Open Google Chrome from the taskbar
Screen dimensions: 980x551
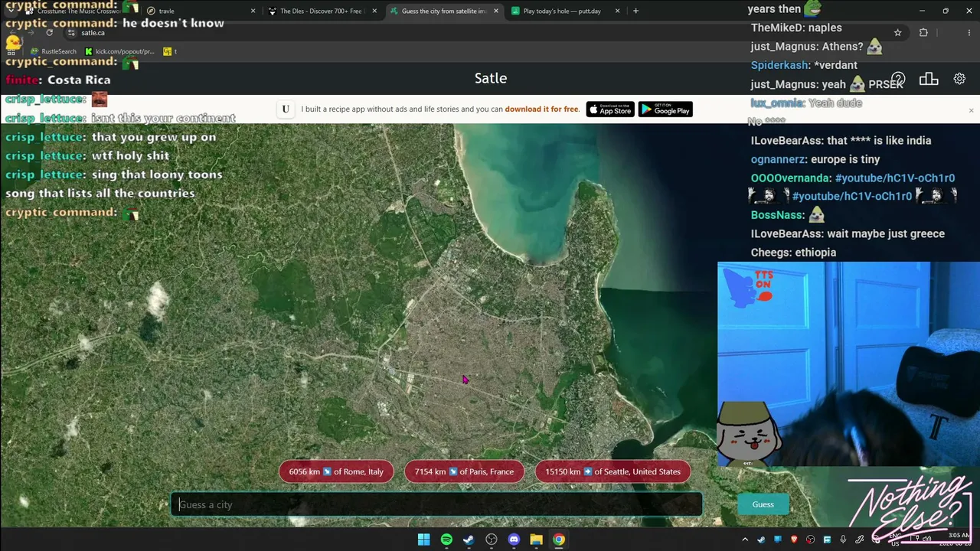pyautogui.click(x=559, y=540)
